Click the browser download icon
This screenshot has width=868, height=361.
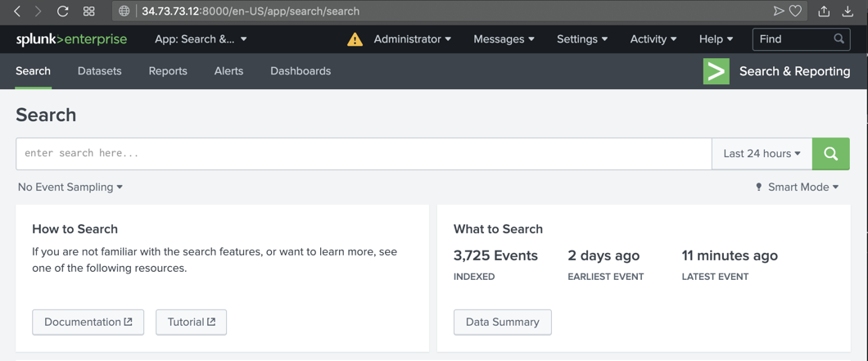coord(848,11)
